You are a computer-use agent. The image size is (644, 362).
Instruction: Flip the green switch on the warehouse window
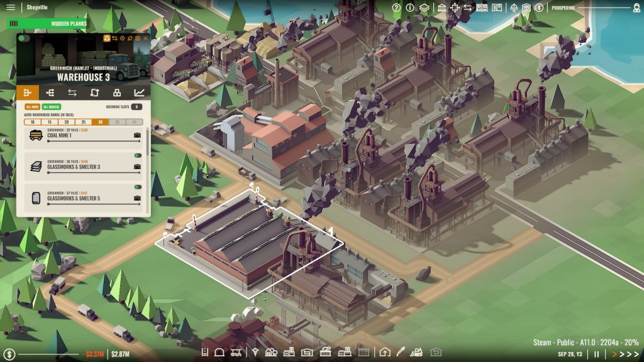(23, 38)
